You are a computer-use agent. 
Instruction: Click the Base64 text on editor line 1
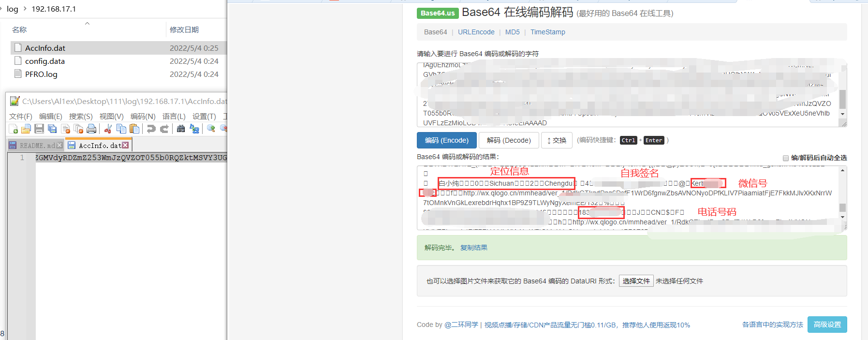(131, 158)
